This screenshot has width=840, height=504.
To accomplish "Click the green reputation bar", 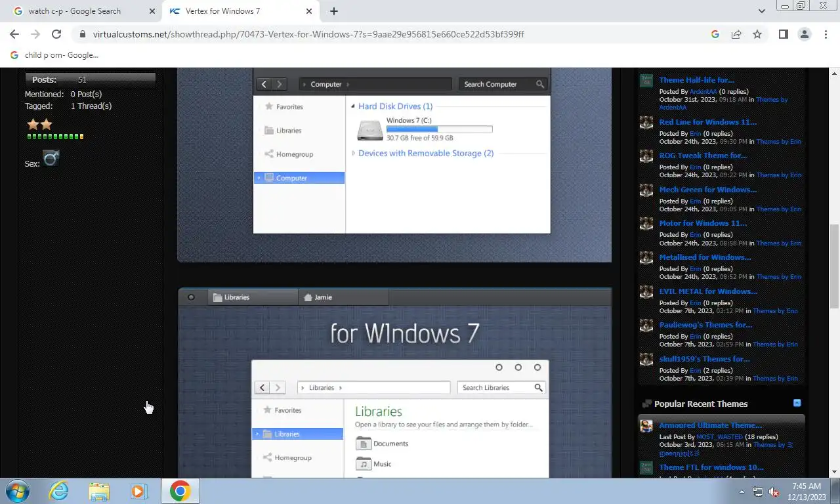I will click(x=56, y=136).
